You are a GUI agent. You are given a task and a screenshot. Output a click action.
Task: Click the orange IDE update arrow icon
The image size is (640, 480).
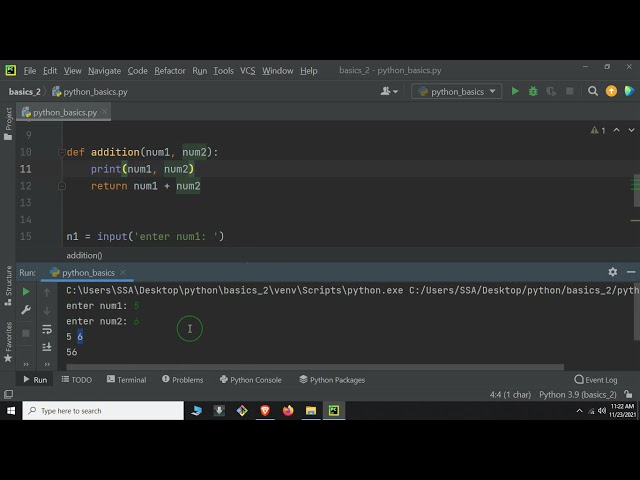611,91
